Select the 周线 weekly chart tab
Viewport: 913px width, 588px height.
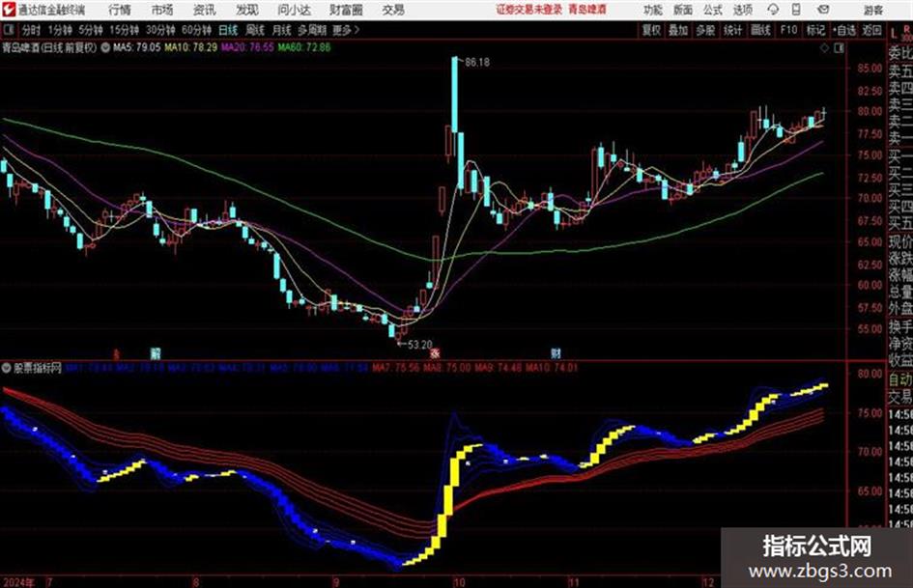(x=255, y=30)
